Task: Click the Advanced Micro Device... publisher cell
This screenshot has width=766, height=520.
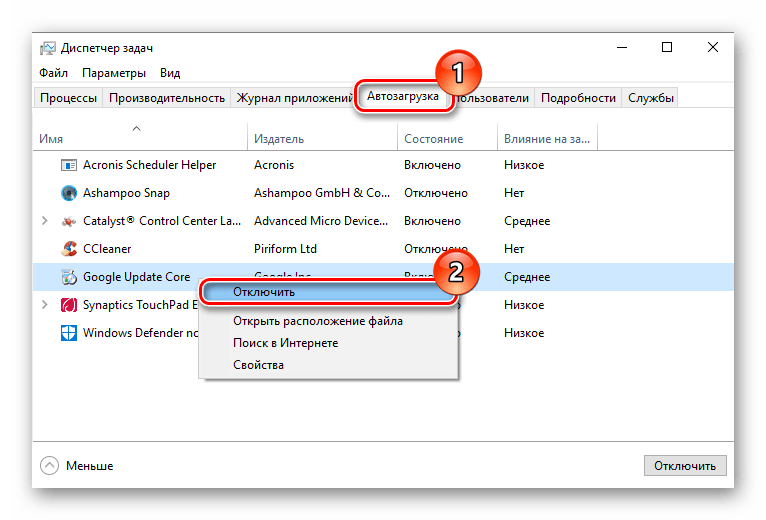Action: pyautogui.click(x=321, y=221)
